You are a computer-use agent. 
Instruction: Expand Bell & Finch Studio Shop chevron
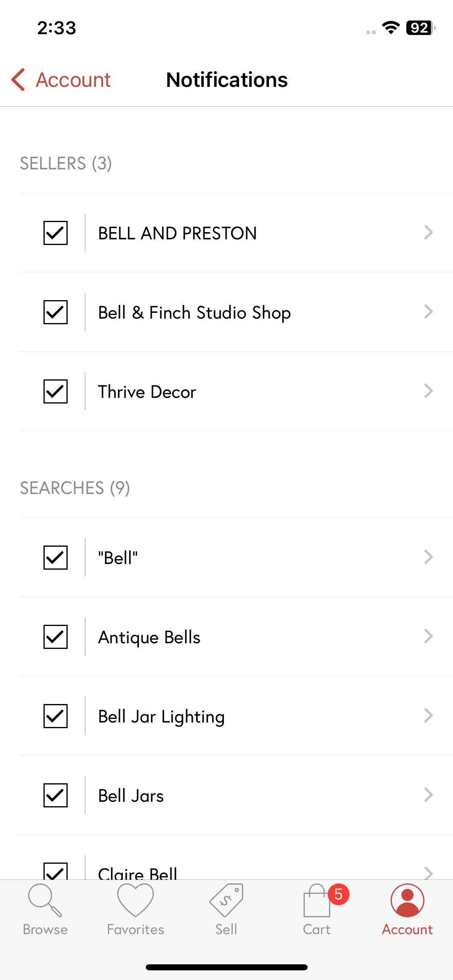[x=428, y=311]
